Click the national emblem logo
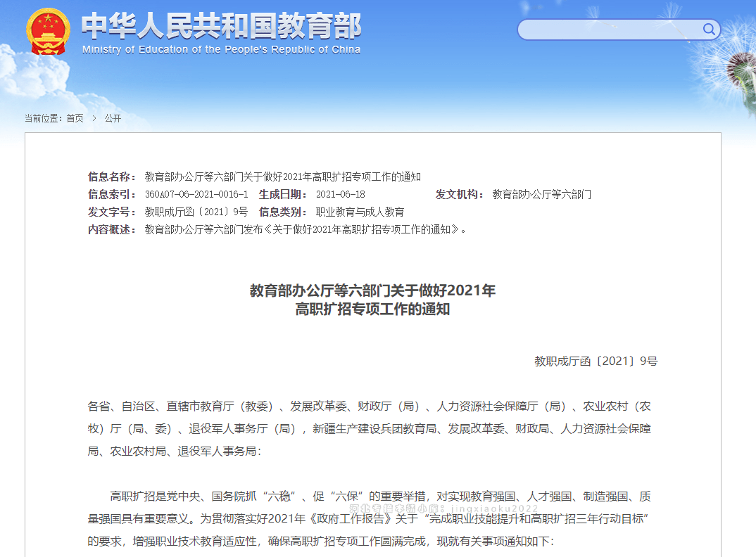 48,32
